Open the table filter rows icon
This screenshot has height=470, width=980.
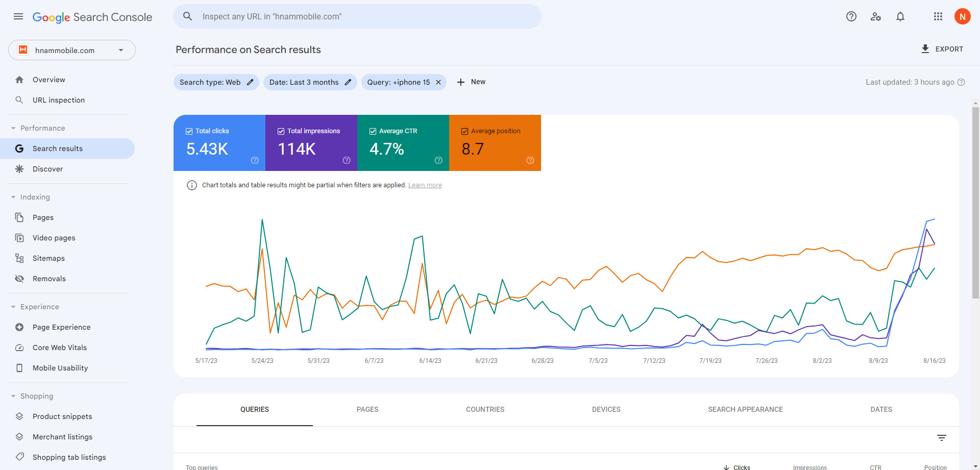coord(941,438)
